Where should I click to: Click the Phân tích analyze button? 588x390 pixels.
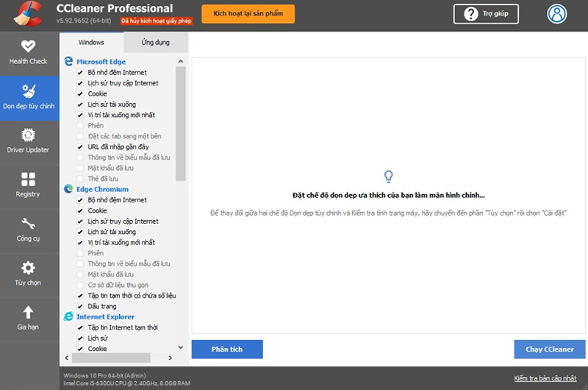click(x=227, y=350)
